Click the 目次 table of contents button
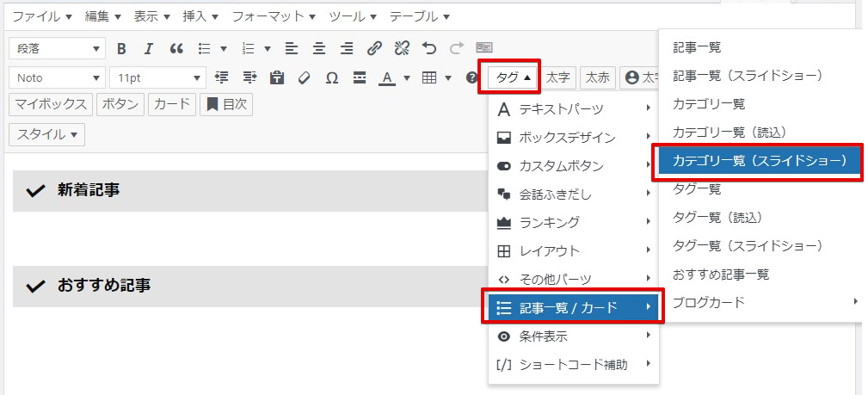 click(226, 105)
